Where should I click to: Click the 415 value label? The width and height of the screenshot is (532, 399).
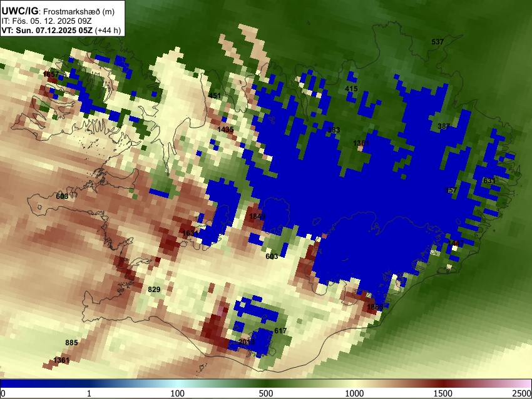[351, 89]
